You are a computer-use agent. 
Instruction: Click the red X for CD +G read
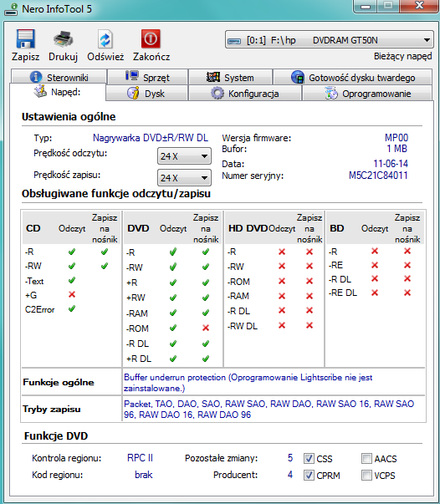(x=72, y=294)
